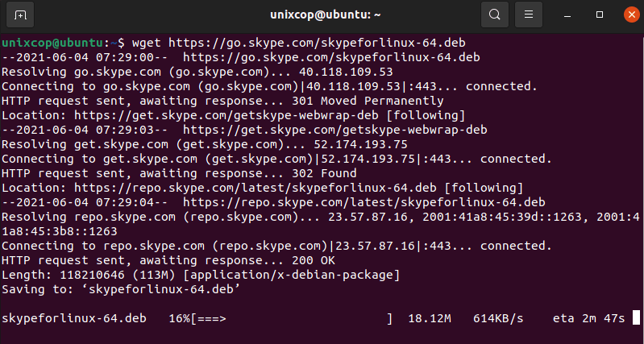Click the go.skype.com URL in the wget command
The height and width of the screenshot is (344, 644).
pos(317,43)
